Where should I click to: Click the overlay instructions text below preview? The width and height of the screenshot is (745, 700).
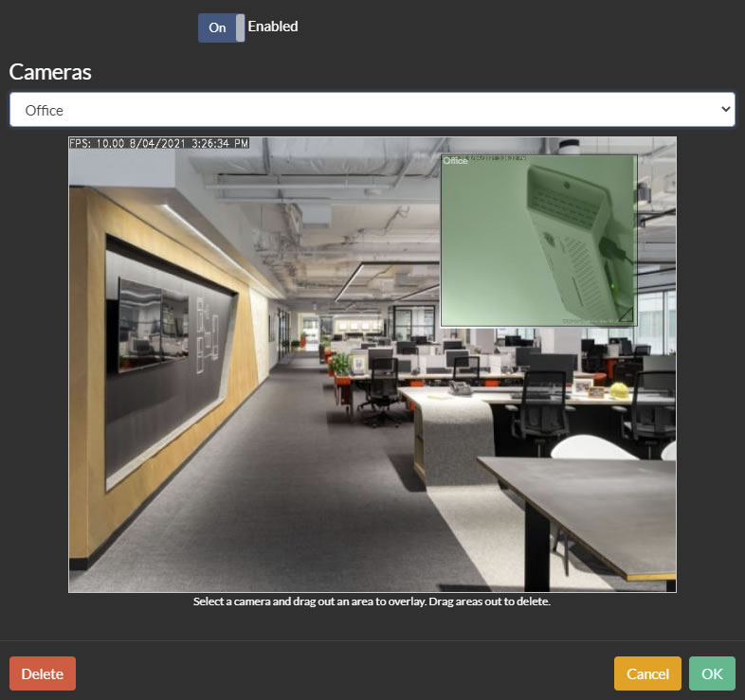(372, 601)
